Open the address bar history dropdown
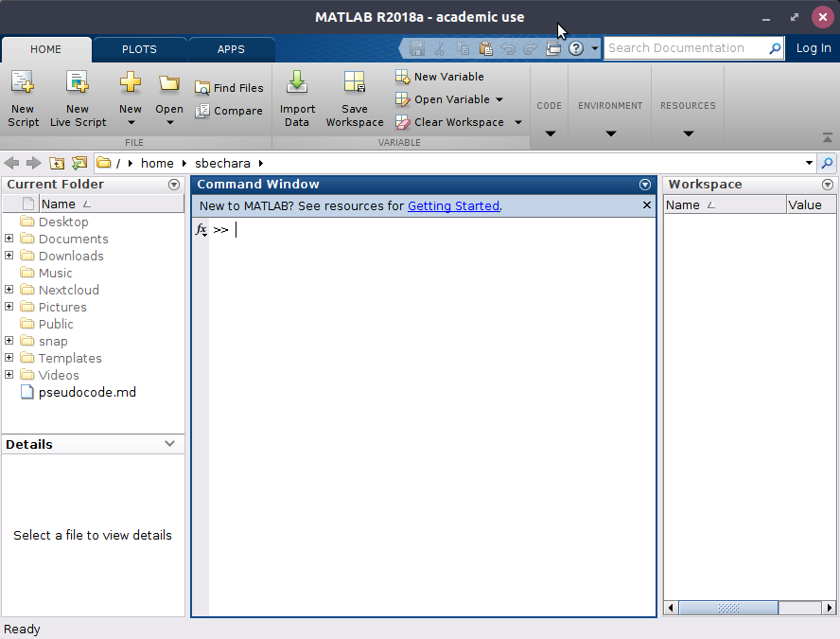The width and height of the screenshot is (840, 639). pyautogui.click(x=809, y=163)
